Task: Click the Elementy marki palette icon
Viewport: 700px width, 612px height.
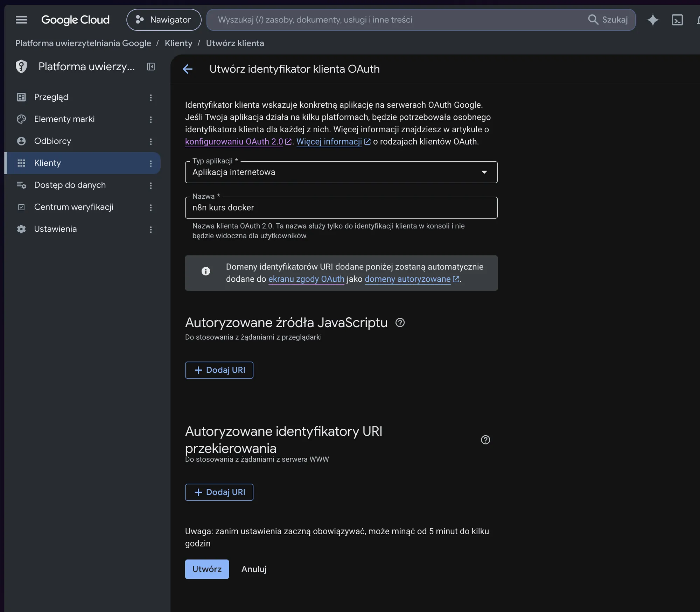Action: 21,119
